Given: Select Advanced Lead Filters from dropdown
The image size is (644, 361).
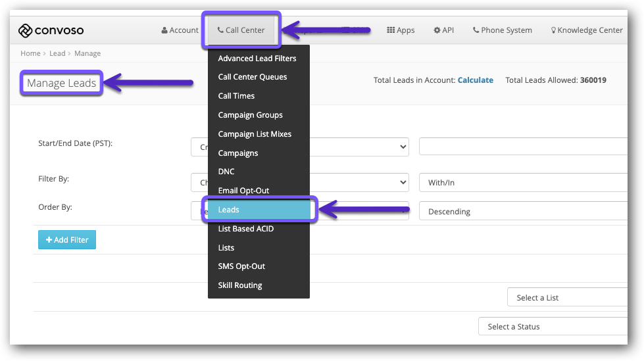Looking at the screenshot, I should pyautogui.click(x=259, y=59).
